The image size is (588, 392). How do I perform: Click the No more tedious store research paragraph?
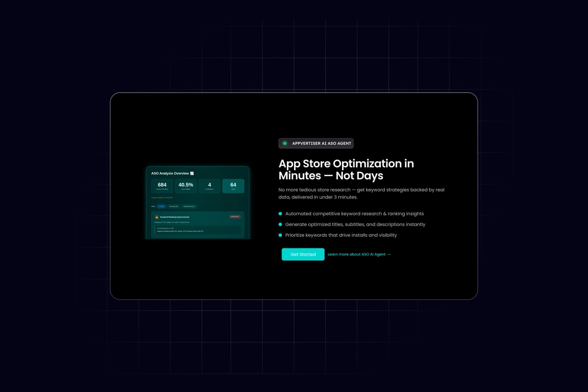pyautogui.click(x=361, y=193)
